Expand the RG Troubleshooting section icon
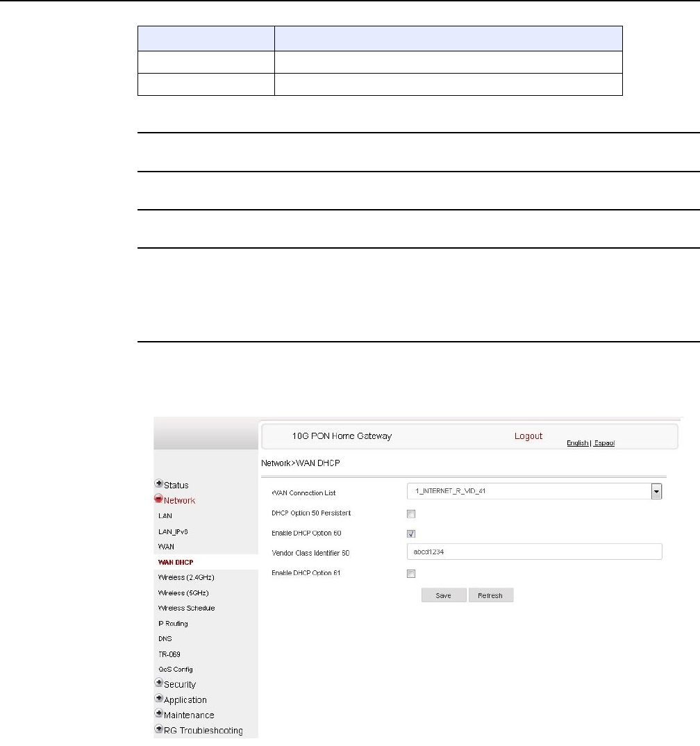Viewport: 700px width, 746px height. [159, 729]
